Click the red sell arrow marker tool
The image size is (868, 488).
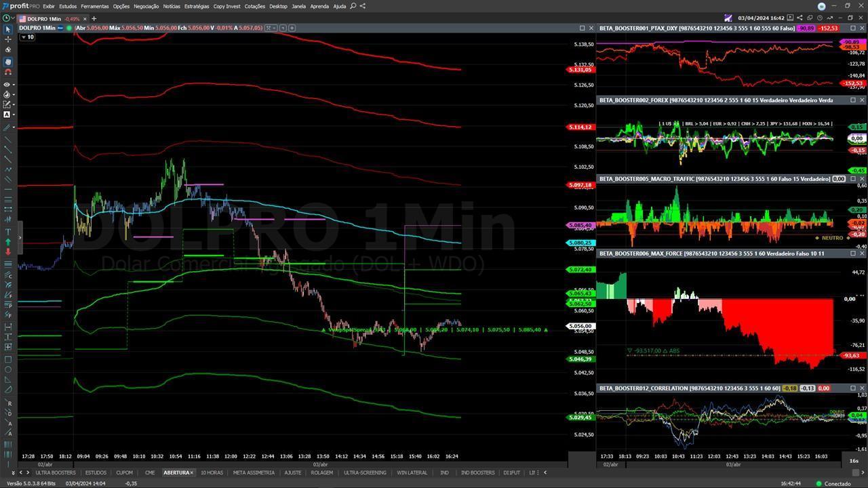tap(7, 251)
